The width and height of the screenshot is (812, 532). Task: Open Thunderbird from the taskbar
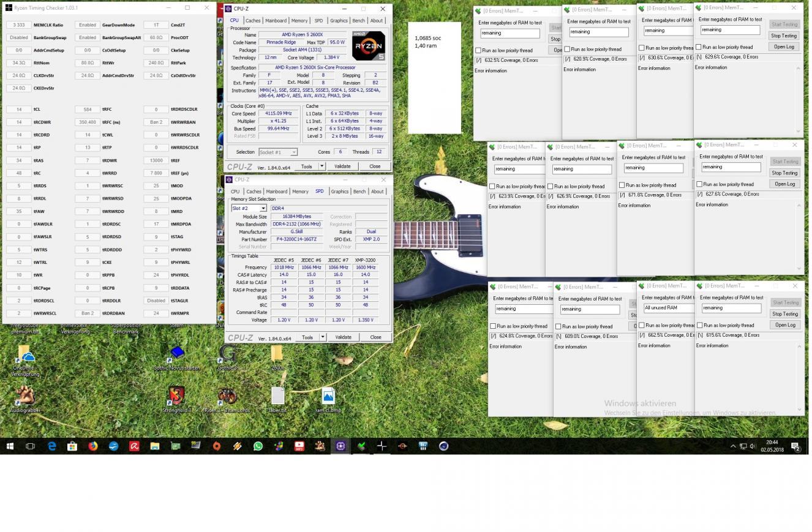(114, 446)
